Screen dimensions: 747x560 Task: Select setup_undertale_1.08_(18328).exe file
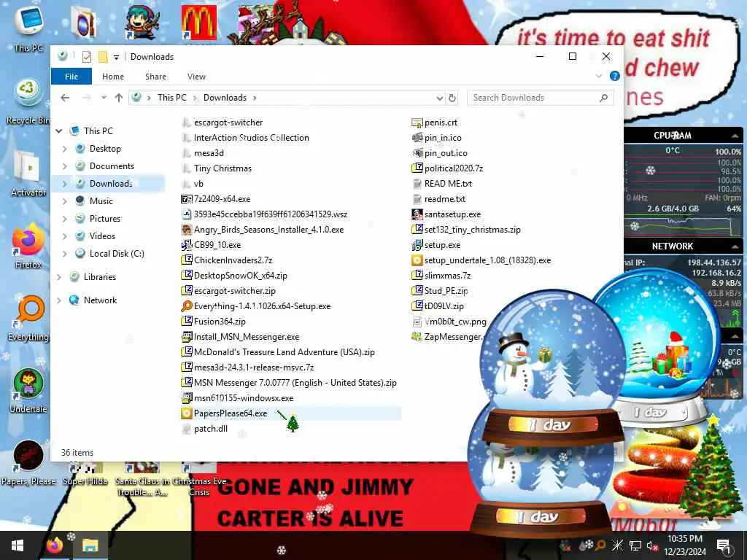click(x=481, y=260)
